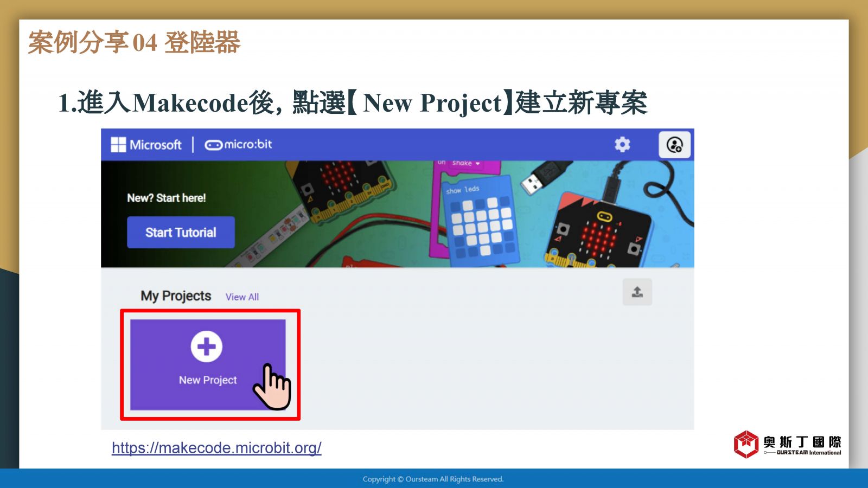Open the View All projects link
Viewport: 868px width, 488px height.
click(242, 297)
